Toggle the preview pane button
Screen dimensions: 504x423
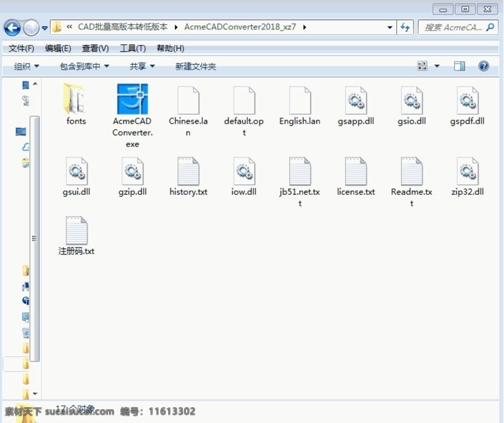click(459, 66)
